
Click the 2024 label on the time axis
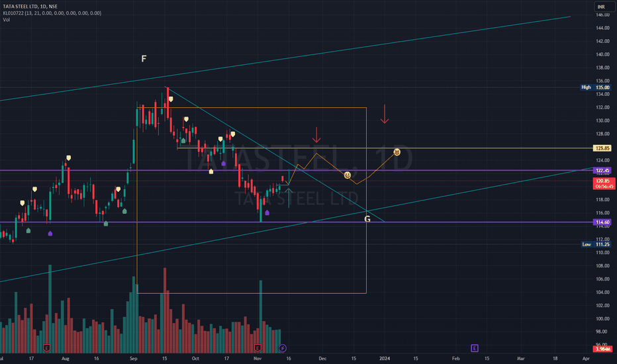[385, 359]
